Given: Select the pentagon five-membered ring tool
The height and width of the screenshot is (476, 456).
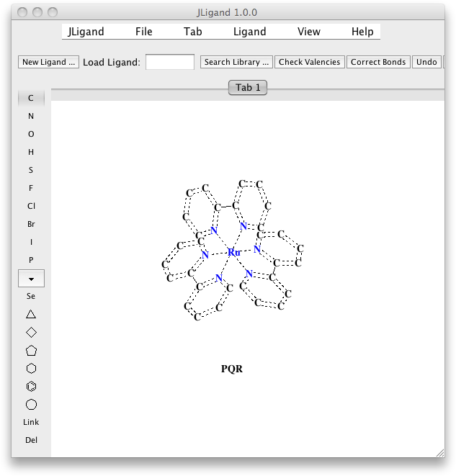Looking at the screenshot, I should pos(31,351).
